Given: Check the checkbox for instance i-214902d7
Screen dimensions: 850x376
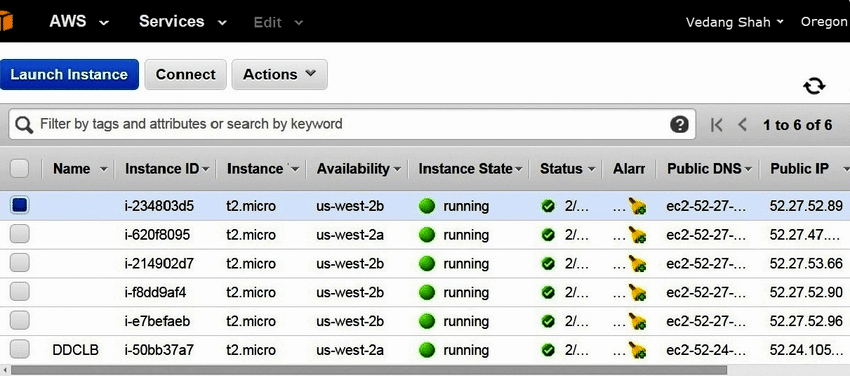Looking at the screenshot, I should [20, 263].
